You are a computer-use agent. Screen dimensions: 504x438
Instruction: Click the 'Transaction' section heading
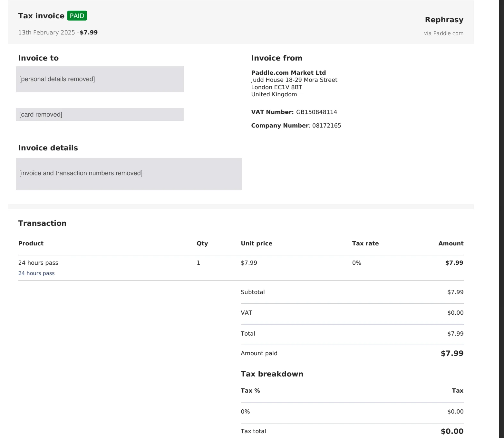[42, 223]
